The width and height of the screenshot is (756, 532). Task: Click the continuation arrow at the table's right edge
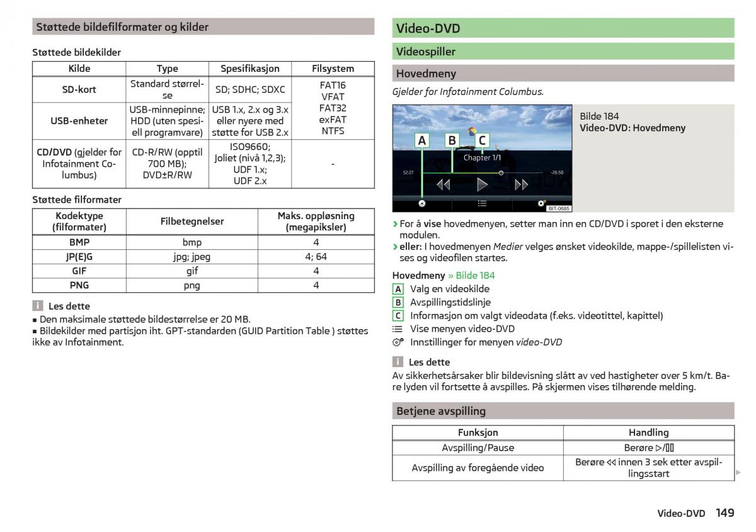739,472
